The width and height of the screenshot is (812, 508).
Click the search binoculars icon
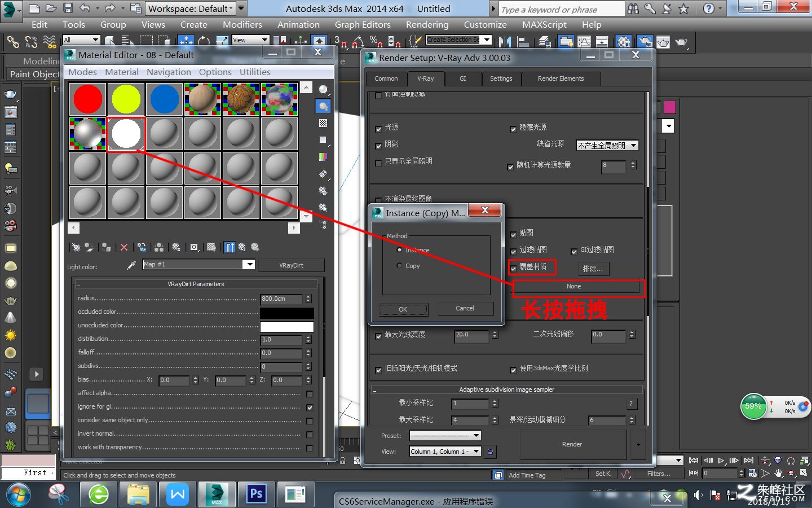(x=633, y=8)
